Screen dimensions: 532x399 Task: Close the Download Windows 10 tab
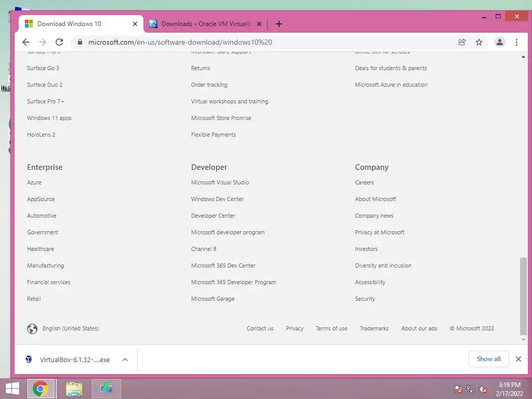[x=135, y=24]
